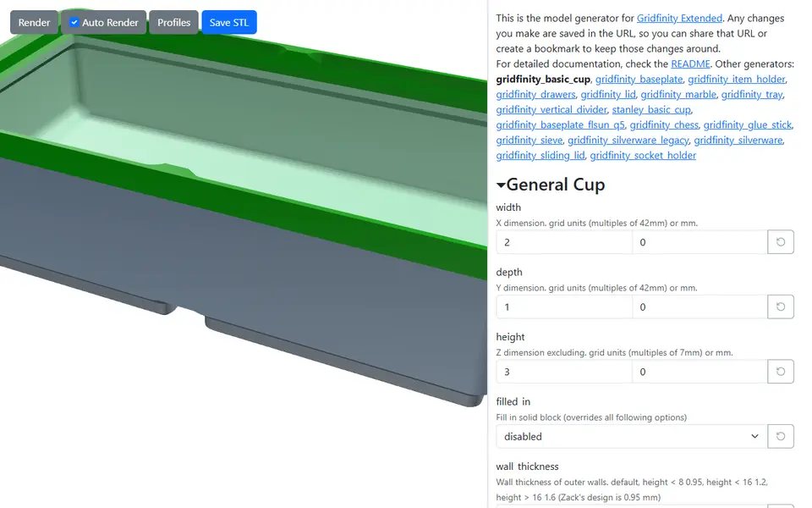The height and width of the screenshot is (508, 812).
Task: Collapse the General Cup section
Action: [551, 185]
